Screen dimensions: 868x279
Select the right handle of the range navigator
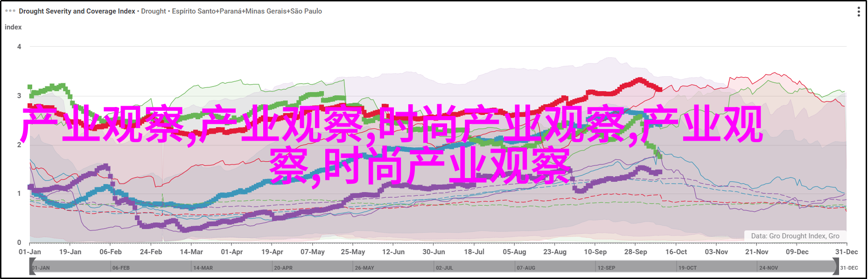[x=835, y=267]
